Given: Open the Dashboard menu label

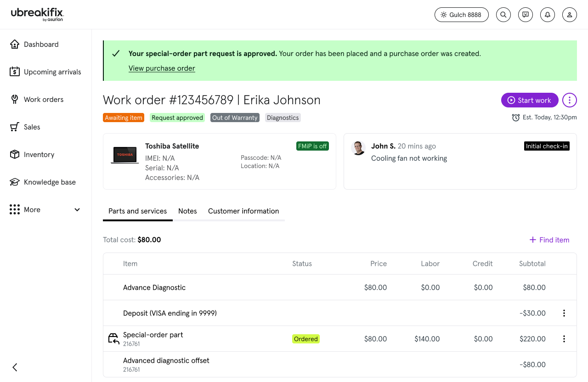Looking at the screenshot, I should pyautogui.click(x=41, y=45).
